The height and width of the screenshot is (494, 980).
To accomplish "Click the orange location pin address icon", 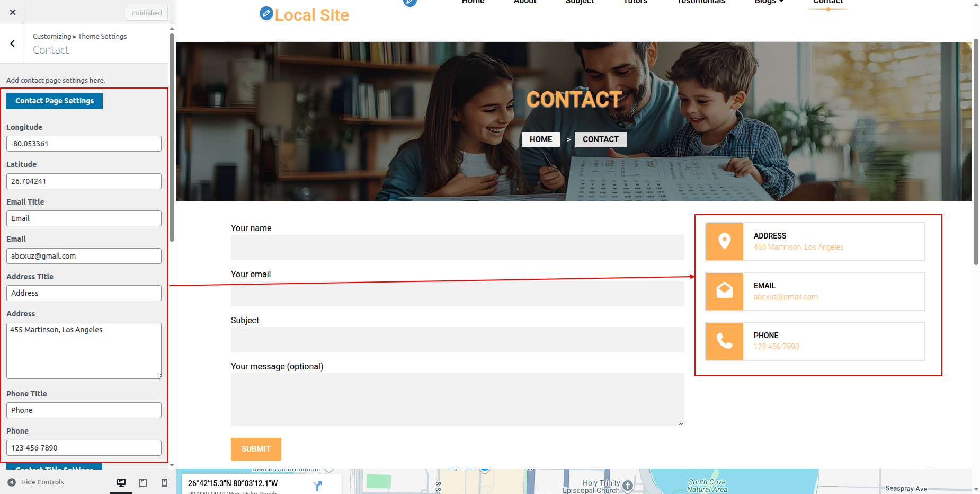I will (x=724, y=242).
